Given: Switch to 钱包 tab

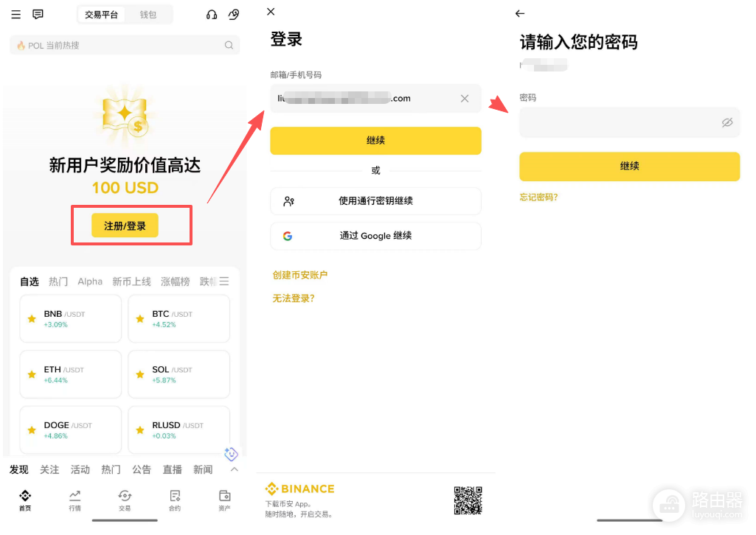Looking at the screenshot, I should 148,15.
